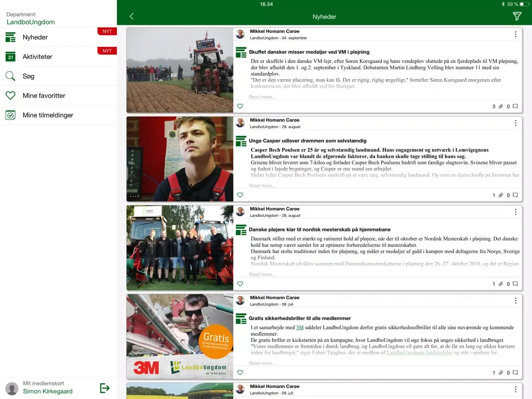Click author avatar on Unge Casper post
The image size is (532, 399).
point(240,123)
